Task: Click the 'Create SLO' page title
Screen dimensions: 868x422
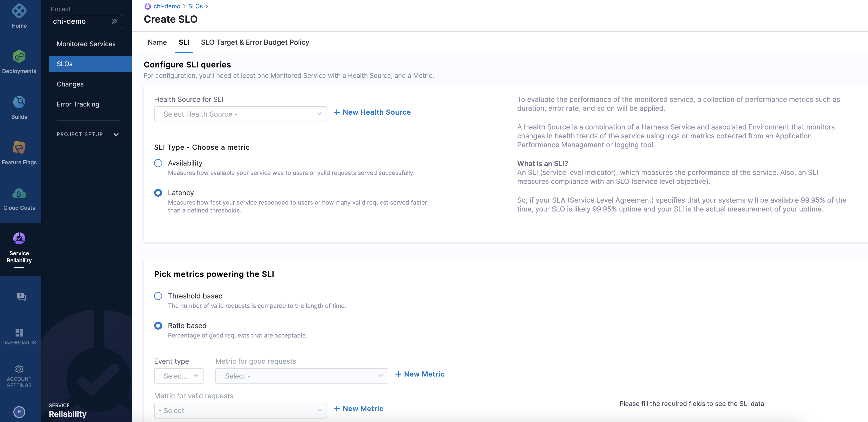Action: tap(170, 19)
